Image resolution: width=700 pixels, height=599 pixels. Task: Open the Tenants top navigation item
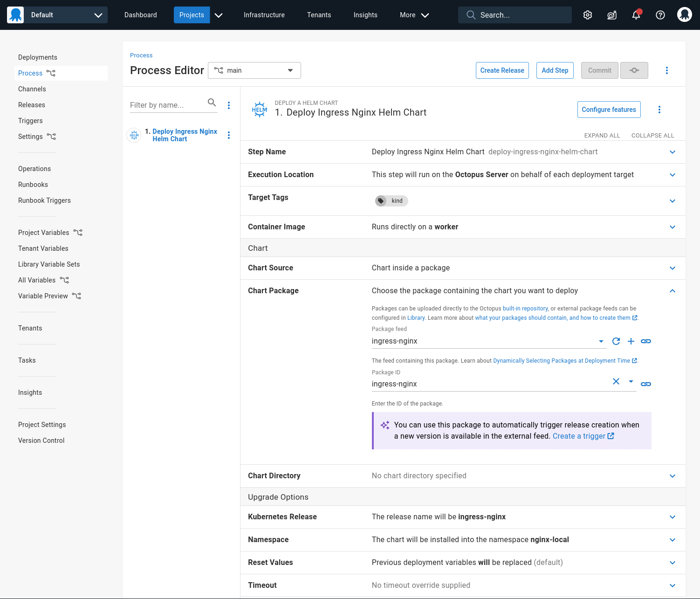click(319, 15)
